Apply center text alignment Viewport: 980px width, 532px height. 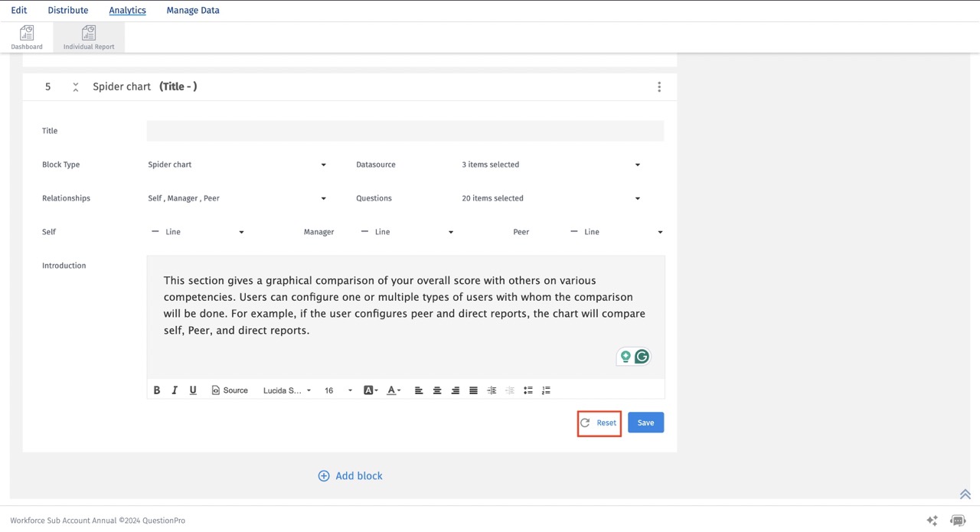[x=437, y=390]
